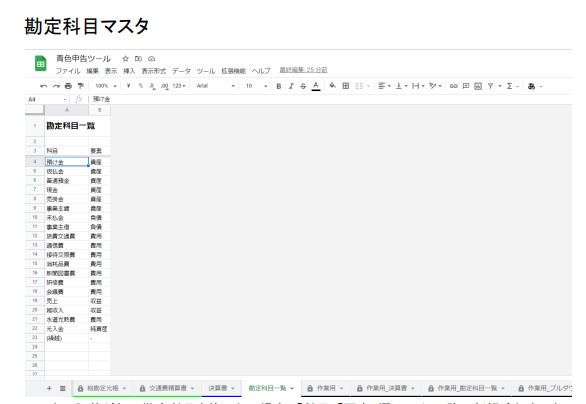Open the ヘルプ menu
Image resolution: width=586 pixels, height=404 pixels.
pyautogui.click(x=261, y=71)
